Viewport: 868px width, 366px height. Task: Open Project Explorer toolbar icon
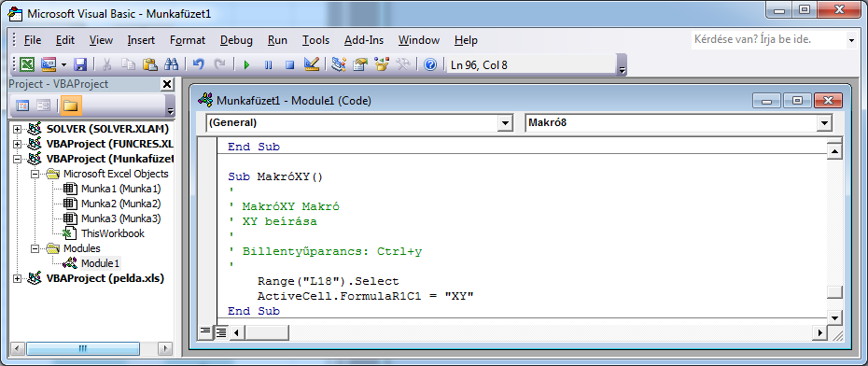(339, 64)
